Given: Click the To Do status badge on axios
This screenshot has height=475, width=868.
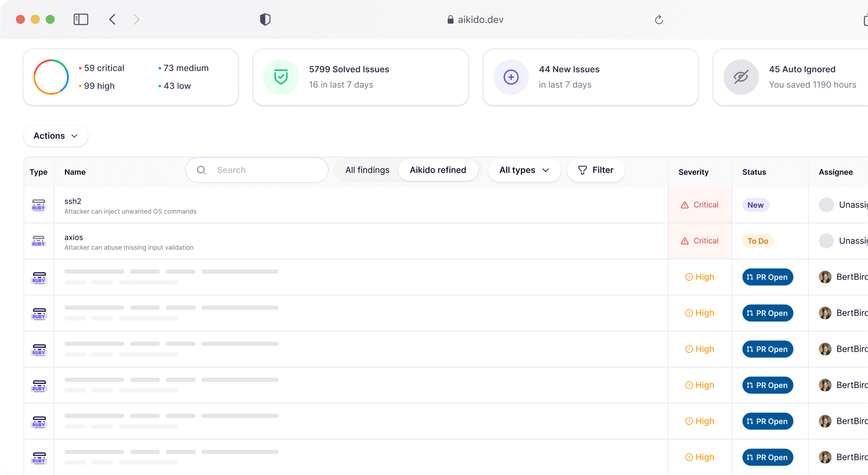Looking at the screenshot, I should point(758,241).
